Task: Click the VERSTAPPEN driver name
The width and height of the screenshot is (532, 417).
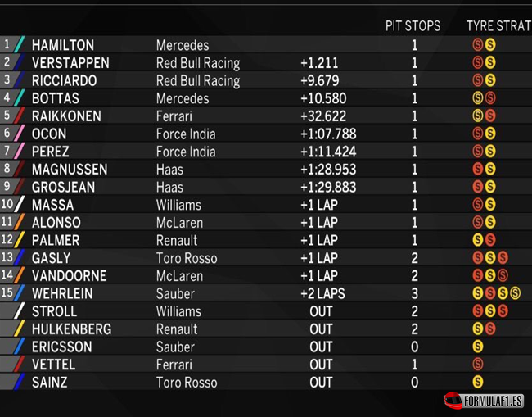Action: click(x=70, y=63)
